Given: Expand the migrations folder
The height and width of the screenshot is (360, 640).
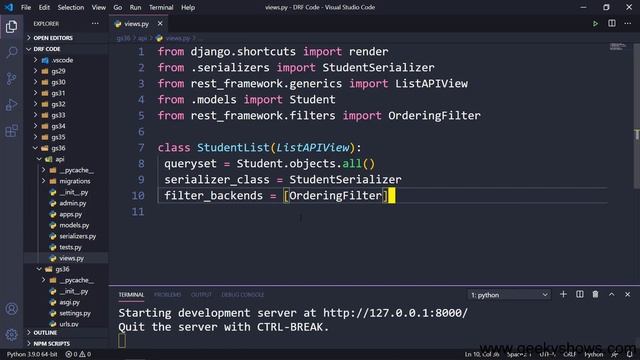Looking at the screenshot, I should click(75, 181).
